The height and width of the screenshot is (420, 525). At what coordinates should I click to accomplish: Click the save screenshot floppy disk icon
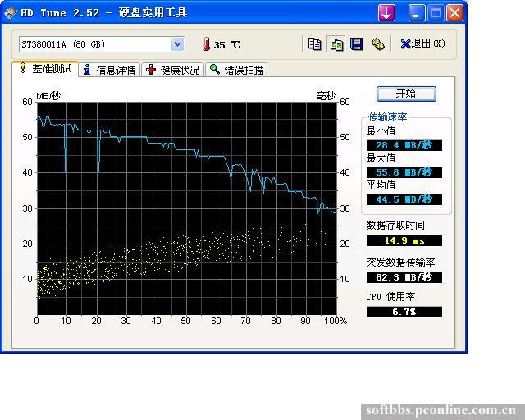coord(357,43)
